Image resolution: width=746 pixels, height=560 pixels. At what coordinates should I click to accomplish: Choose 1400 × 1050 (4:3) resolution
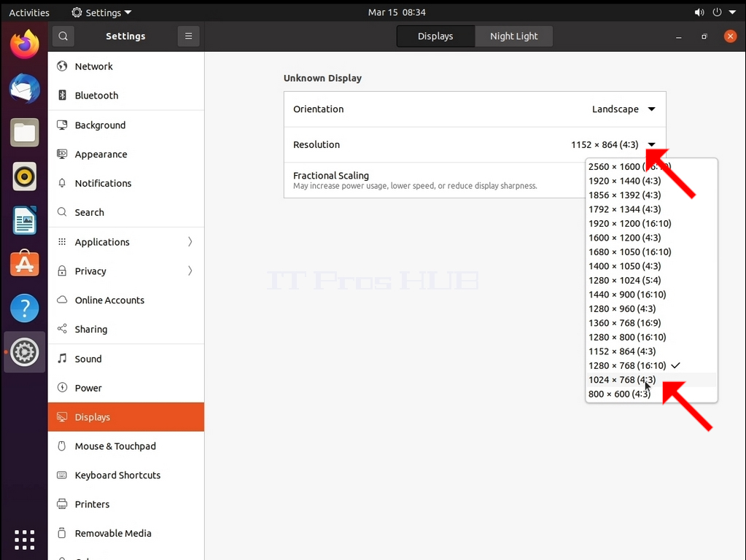[651, 266]
